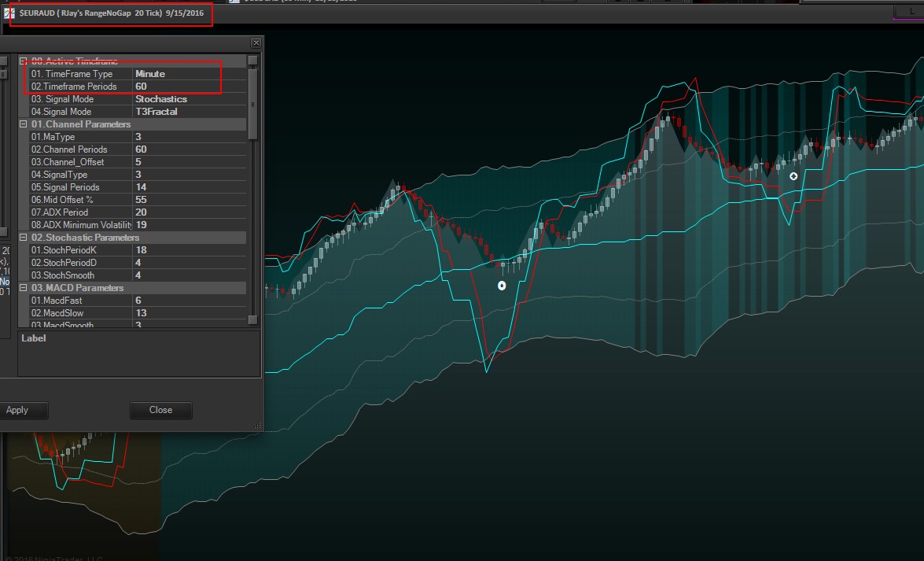Click the property grid scroll up arrow
Viewport: 924px width, 561px height.
click(x=252, y=60)
